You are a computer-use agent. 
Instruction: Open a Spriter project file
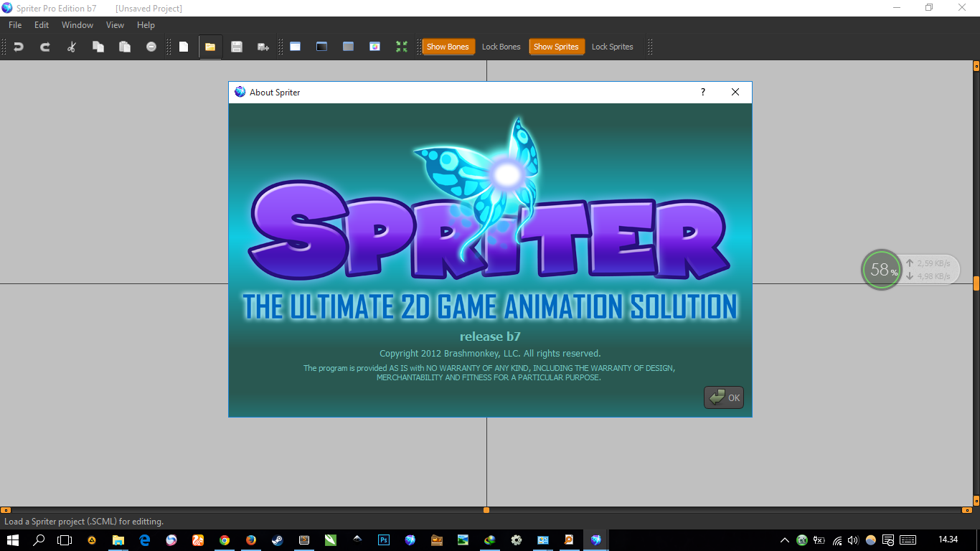(x=210, y=47)
